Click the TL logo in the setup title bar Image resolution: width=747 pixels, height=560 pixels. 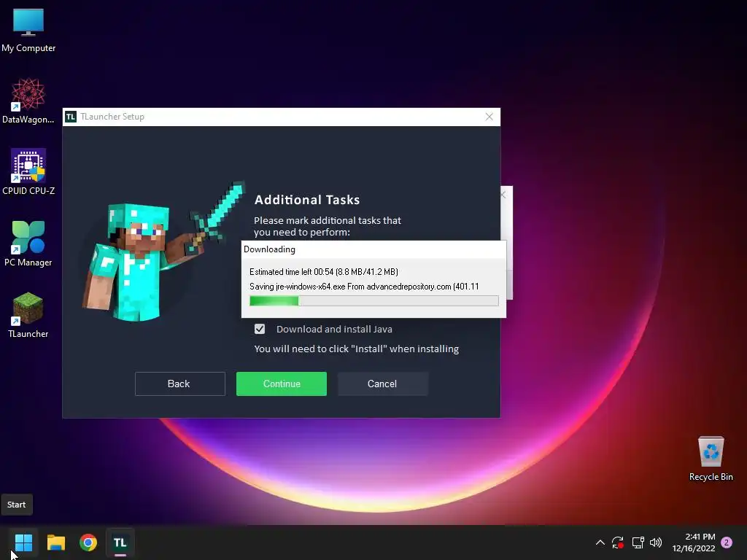pyautogui.click(x=71, y=117)
